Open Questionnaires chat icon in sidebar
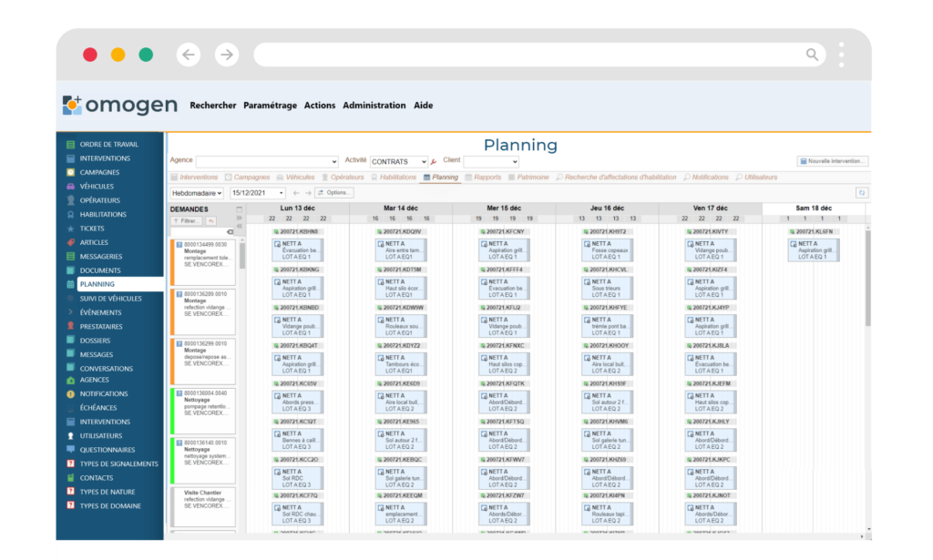 click(x=70, y=450)
